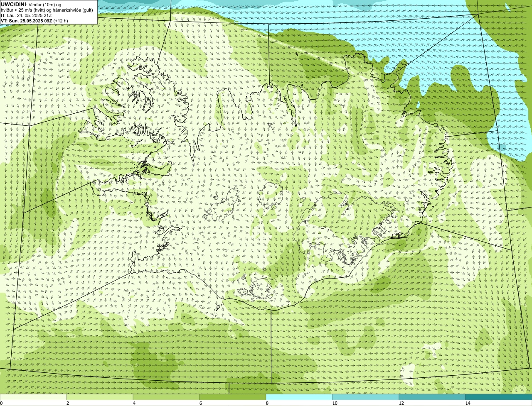This screenshot has height=406, width=532.
Task: Click the '14' tick label on the color scale
Action: click(468, 403)
